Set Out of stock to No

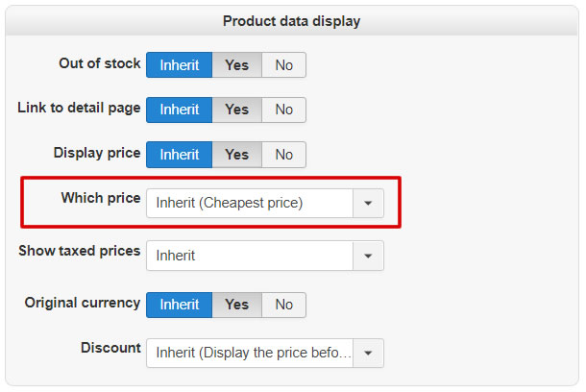tap(283, 65)
